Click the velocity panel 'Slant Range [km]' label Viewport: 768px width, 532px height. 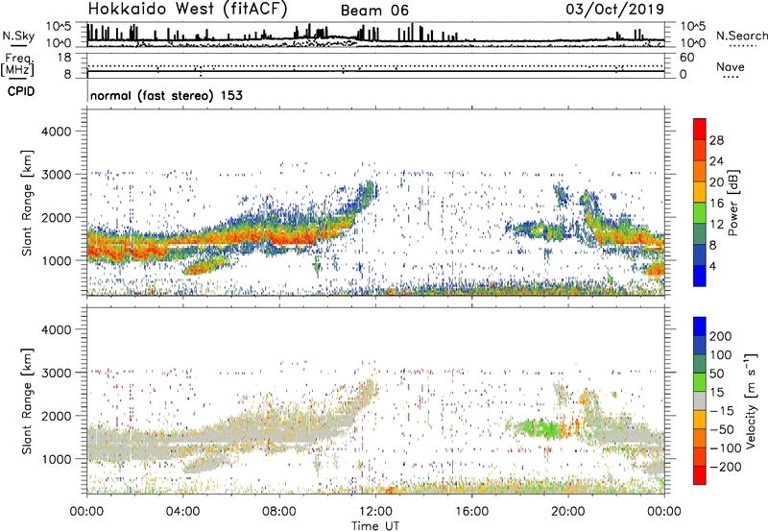[27, 401]
